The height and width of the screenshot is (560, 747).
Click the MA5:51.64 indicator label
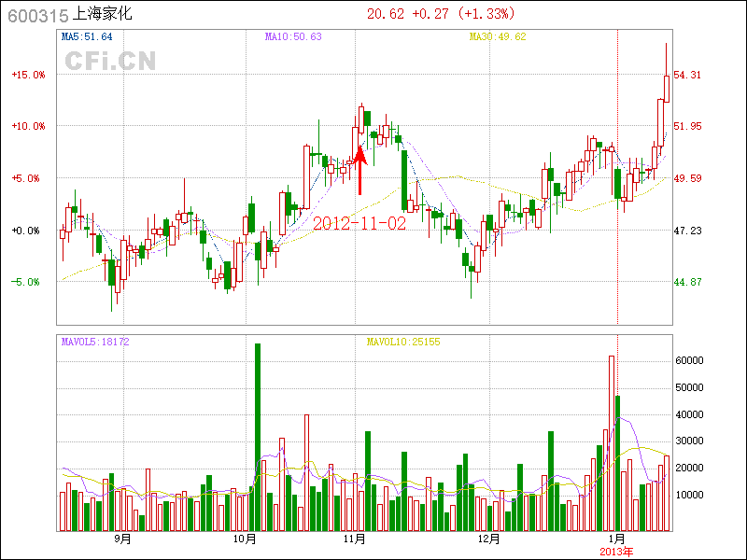click(87, 37)
